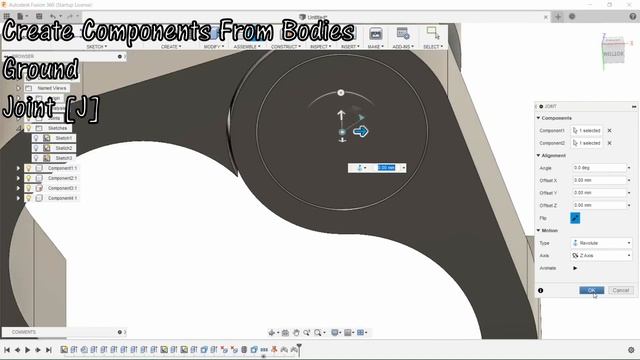Open the SKETCH toolbar menu

tap(97, 47)
